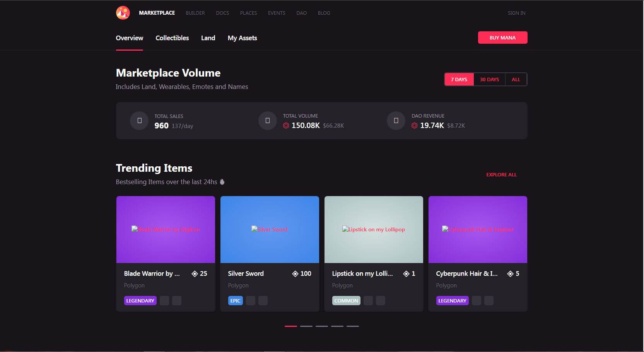Open the Blade Warrior item thumbnail
The height and width of the screenshot is (352, 644).
pos(166,229)
